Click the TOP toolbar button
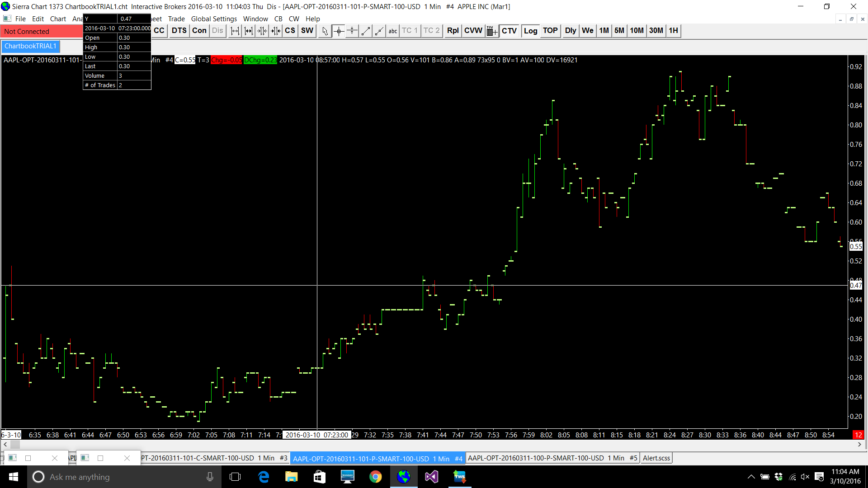 tap(550, 31)
